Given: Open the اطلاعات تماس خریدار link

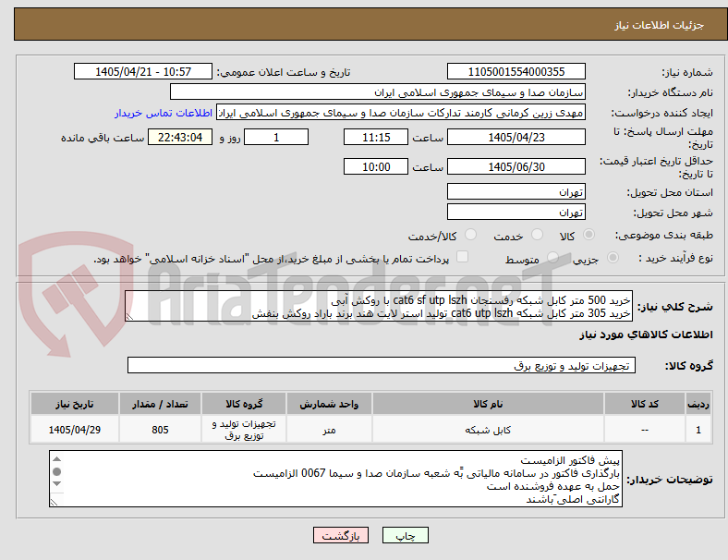Looking at the screenshot, I should click(164, 113).
